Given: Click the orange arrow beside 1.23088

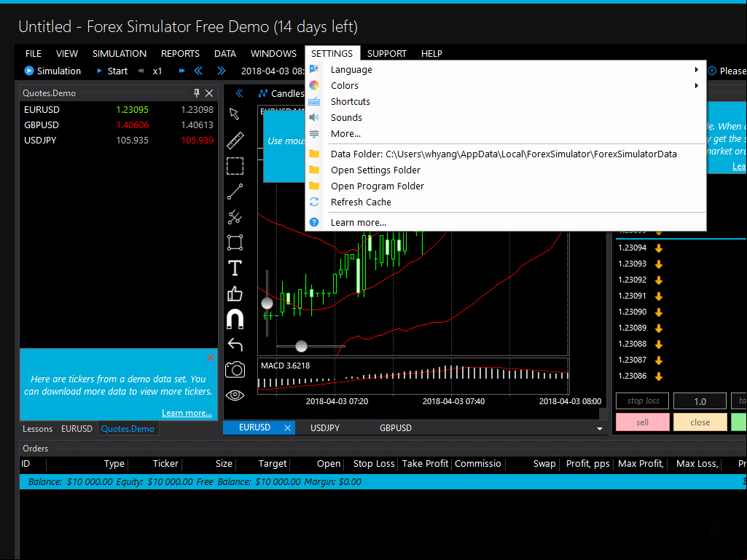Looking at the screenshot, I should (x=659, y=344).
